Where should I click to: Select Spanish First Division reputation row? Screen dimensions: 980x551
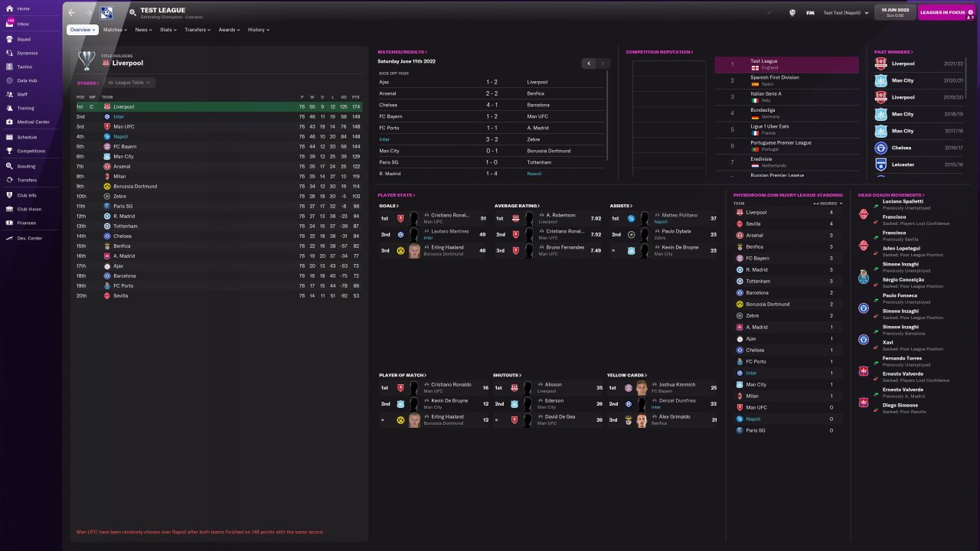[786, 81]
